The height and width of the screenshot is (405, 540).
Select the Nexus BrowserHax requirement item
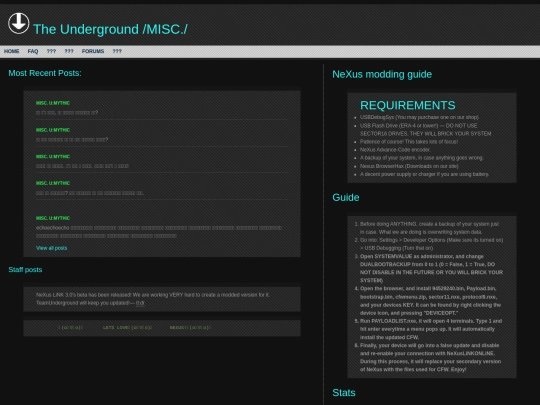pos(409,166)
